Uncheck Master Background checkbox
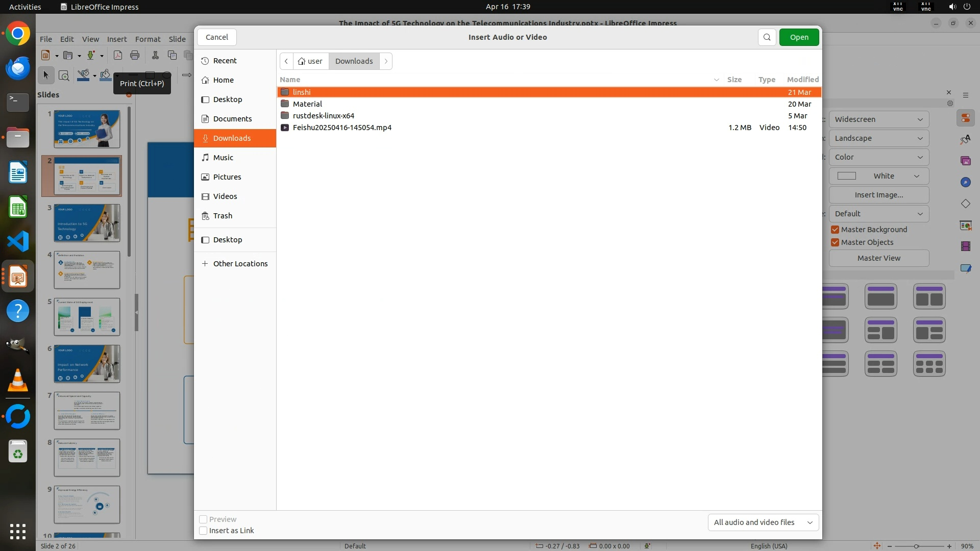 (x=835, y=230)
